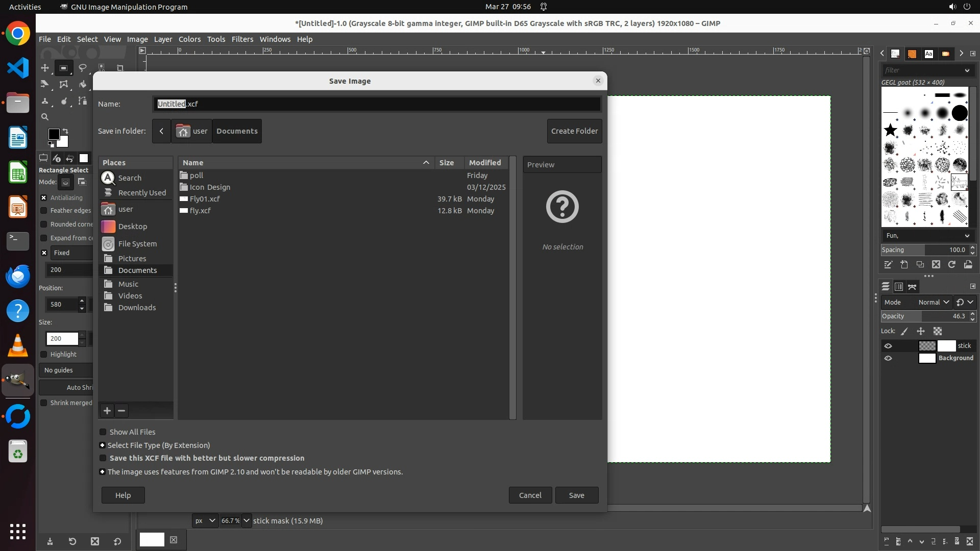Open the layer Mode Normal dropdown
This screenshot has height=551, width=980.
[933, 302]
